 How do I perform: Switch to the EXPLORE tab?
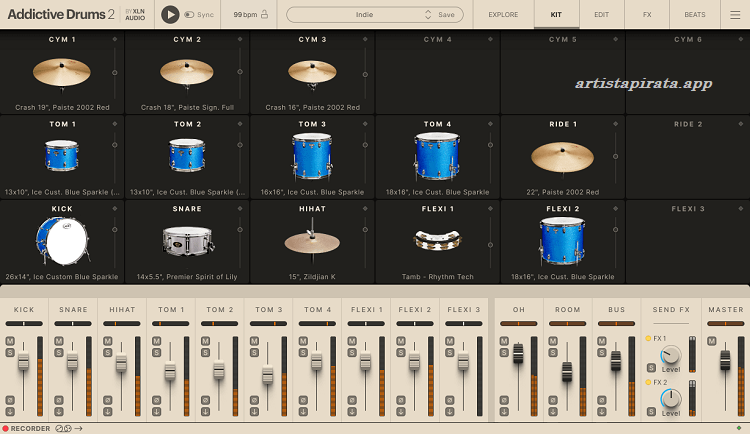[503, 15]
